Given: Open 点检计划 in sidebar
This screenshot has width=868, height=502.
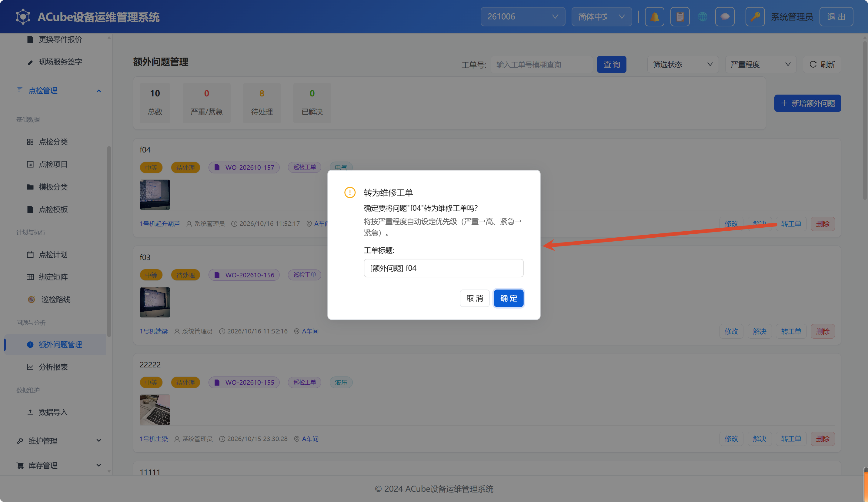Looking at the screenshot, I should [x=53, y=255].
